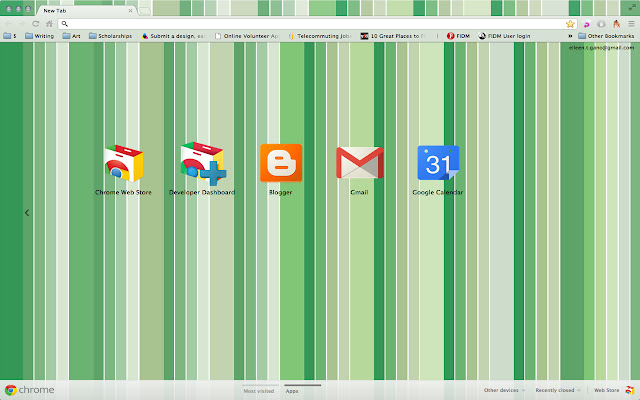Open the FIDM bookmark

[458, 36]
